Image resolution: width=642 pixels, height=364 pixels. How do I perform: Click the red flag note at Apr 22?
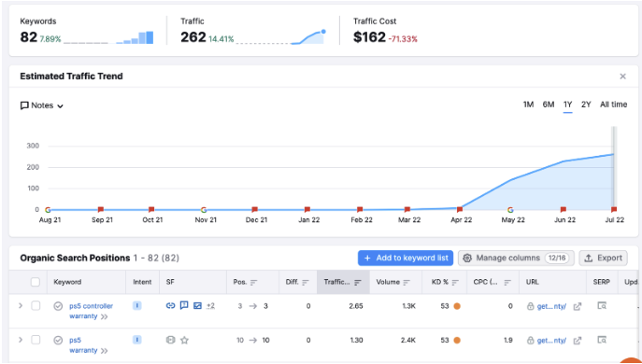[460, 210]
